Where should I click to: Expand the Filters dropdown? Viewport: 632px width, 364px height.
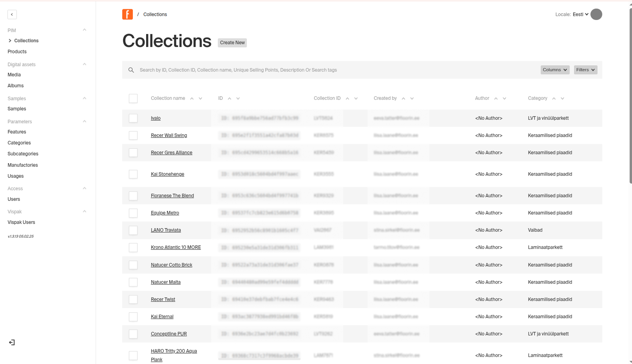[x=585, y=70]
